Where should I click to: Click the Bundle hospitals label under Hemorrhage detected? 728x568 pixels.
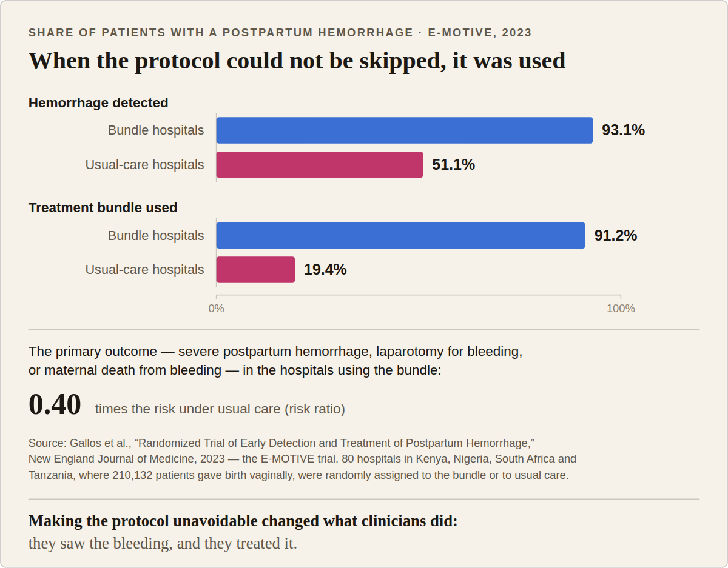(x=156, y=130)
